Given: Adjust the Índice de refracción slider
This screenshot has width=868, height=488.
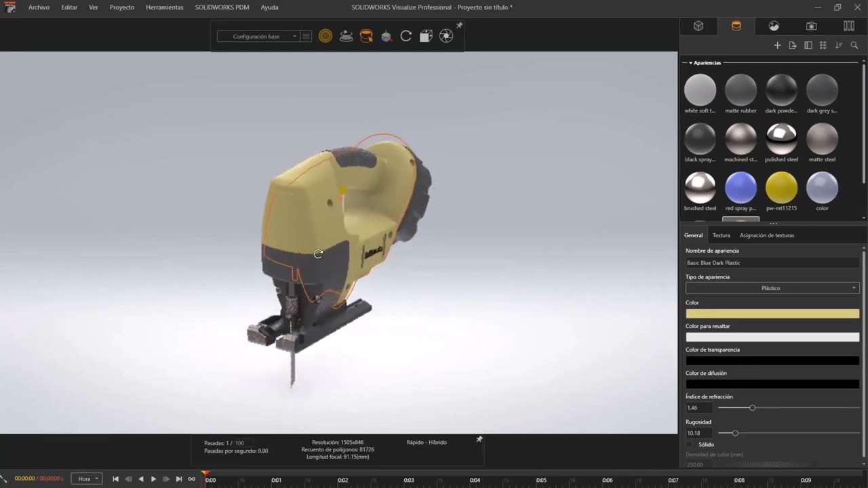Looking at the screenshot, I should pos(753,408).
